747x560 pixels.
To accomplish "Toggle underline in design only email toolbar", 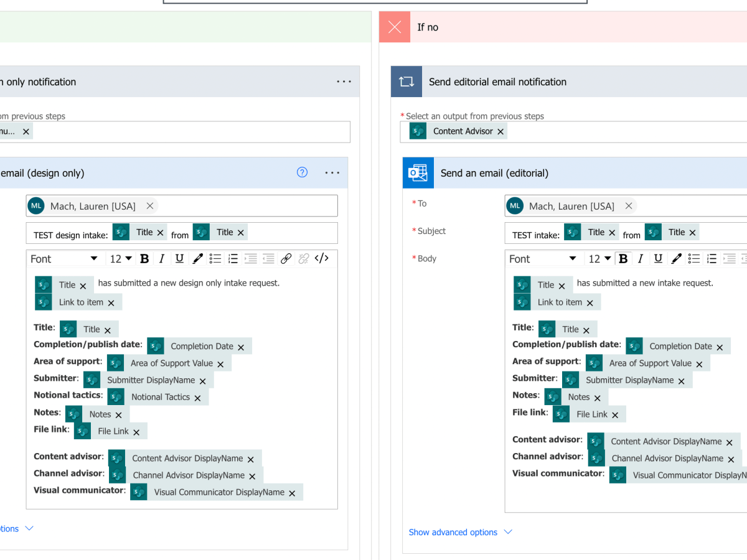I will 179,259.
